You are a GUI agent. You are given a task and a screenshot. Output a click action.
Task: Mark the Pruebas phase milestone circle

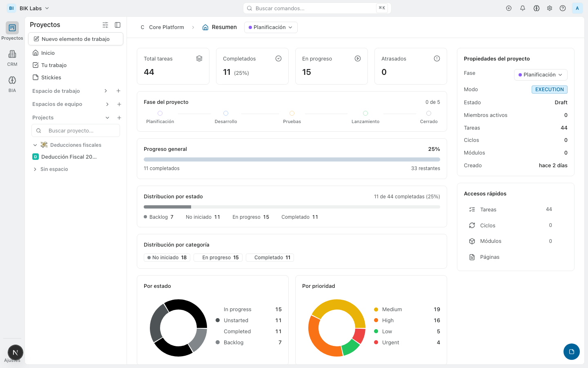(x=292, y=113)
